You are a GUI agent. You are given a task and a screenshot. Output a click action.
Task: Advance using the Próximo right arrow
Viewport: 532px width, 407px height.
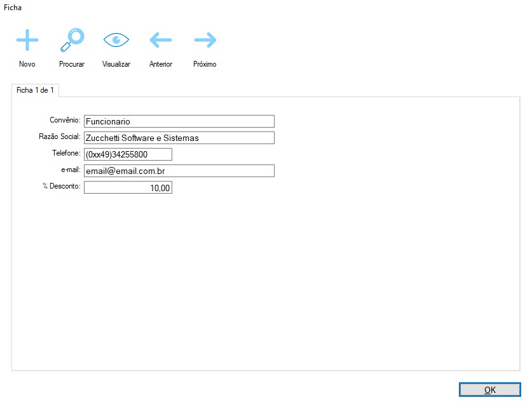(205, 41)
